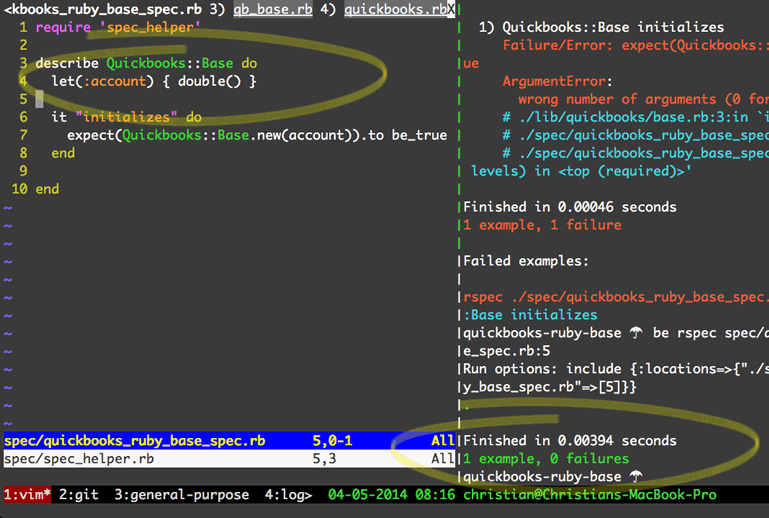The height and width of the screenshot is (518, 769).
Task: Click the date '04-05-2014' in tmux status
Action: pos(367,494)
